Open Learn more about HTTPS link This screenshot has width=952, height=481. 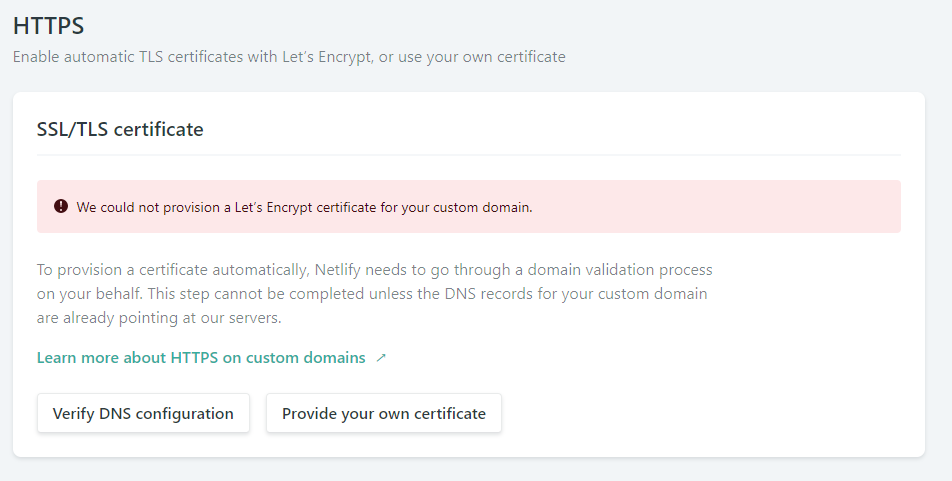(x=201, y=358)
